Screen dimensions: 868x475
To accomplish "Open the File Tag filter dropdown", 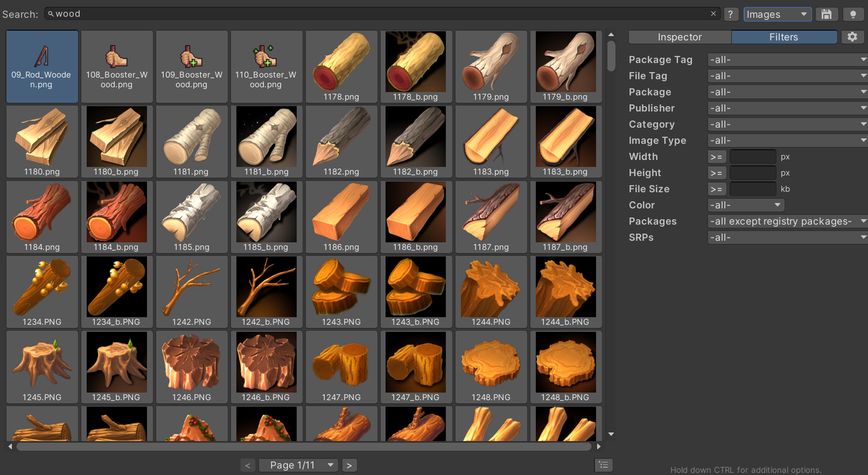I will coord(787,76).
